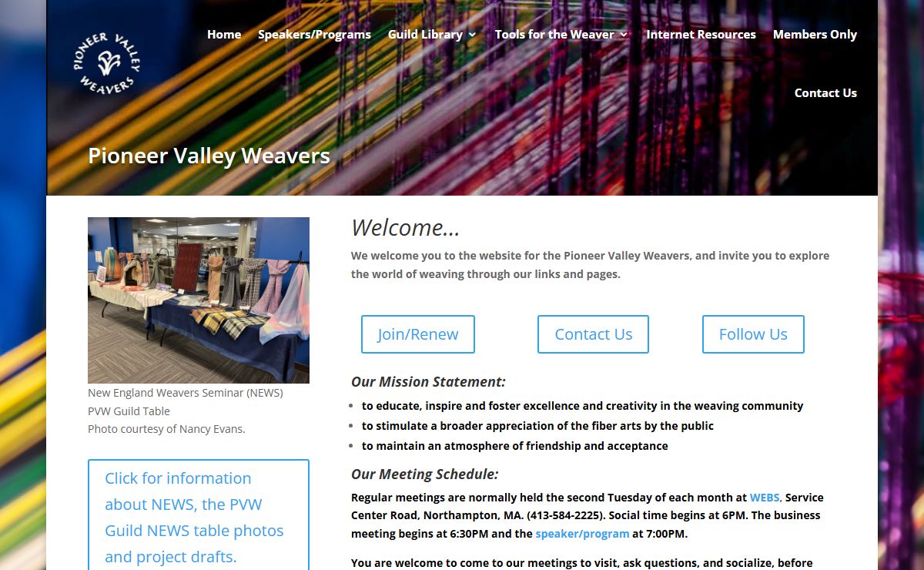
Task: Click the Welcome... heading
Action: coord(406,227)
